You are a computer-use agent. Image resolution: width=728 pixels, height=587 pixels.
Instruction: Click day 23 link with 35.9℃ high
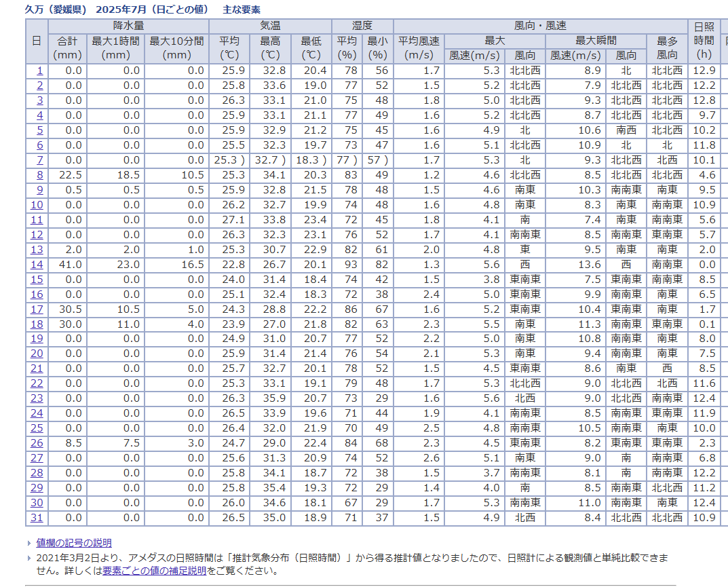coord(37,398)
